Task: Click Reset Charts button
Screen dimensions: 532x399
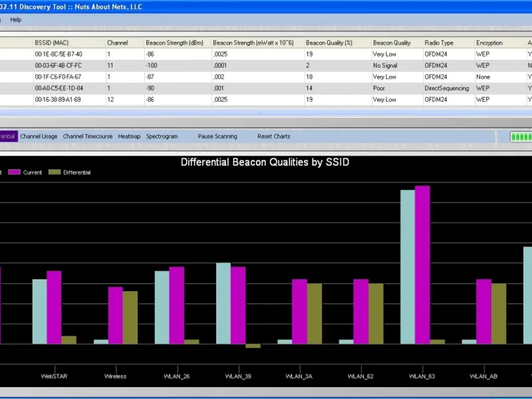Action: click(x=274, y=136)
